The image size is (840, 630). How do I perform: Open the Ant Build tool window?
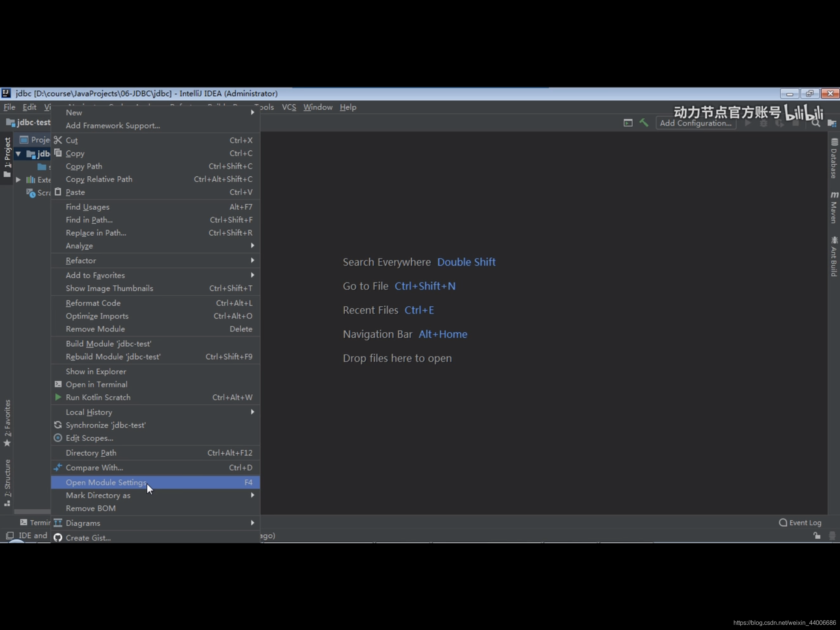point(834,256)
